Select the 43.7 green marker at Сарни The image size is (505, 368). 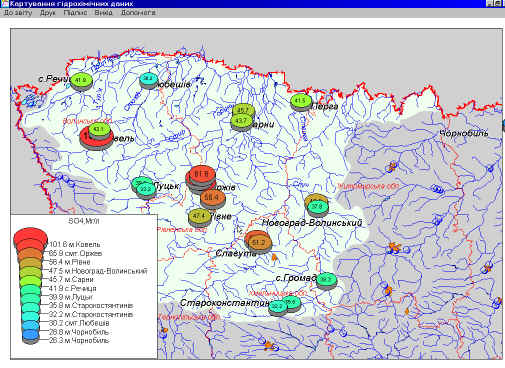coord(242,122)
